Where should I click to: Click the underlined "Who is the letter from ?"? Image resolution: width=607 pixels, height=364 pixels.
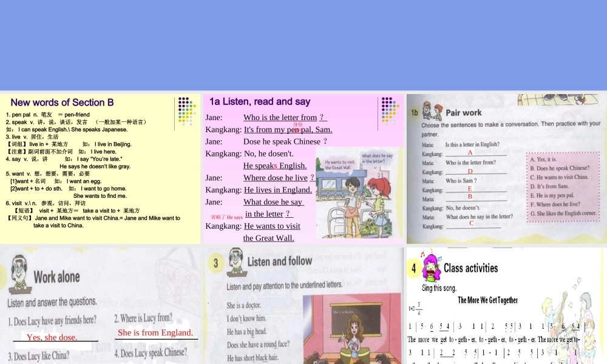(x=285, y=117)
